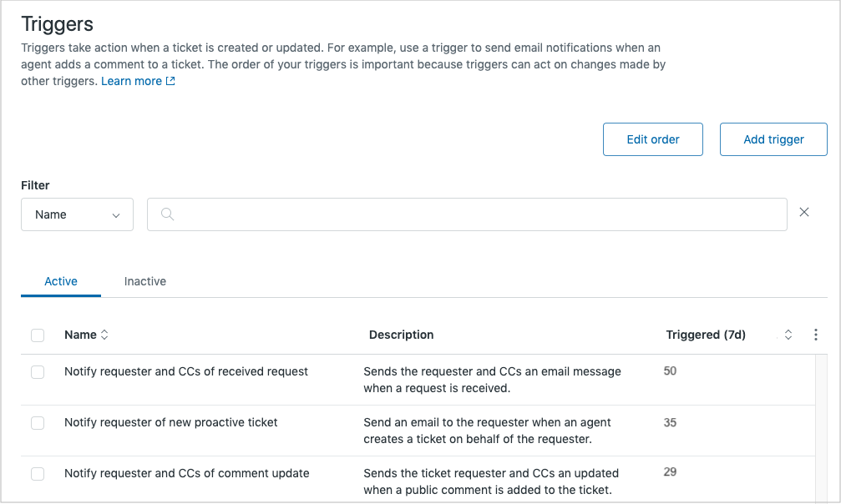The width and height of the screenshot is (841, 504).
Task: Switch to the Inactive tab
Action: [145, 281]
